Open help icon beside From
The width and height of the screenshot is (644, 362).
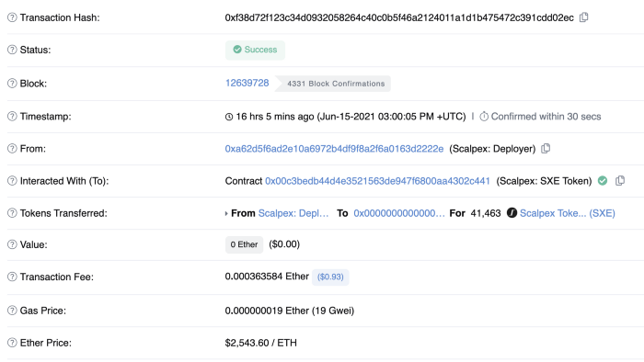pyautogui.click(x=12, y=149)
